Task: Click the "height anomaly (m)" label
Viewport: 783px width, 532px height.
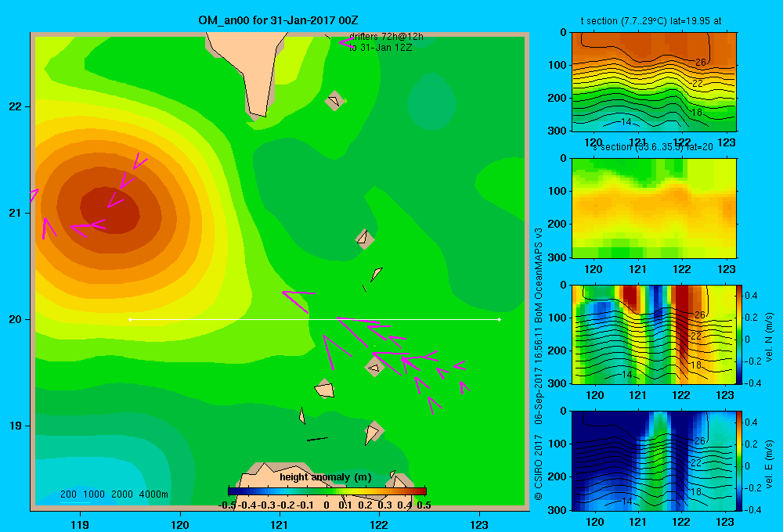Action: click(x=326, y=477)
